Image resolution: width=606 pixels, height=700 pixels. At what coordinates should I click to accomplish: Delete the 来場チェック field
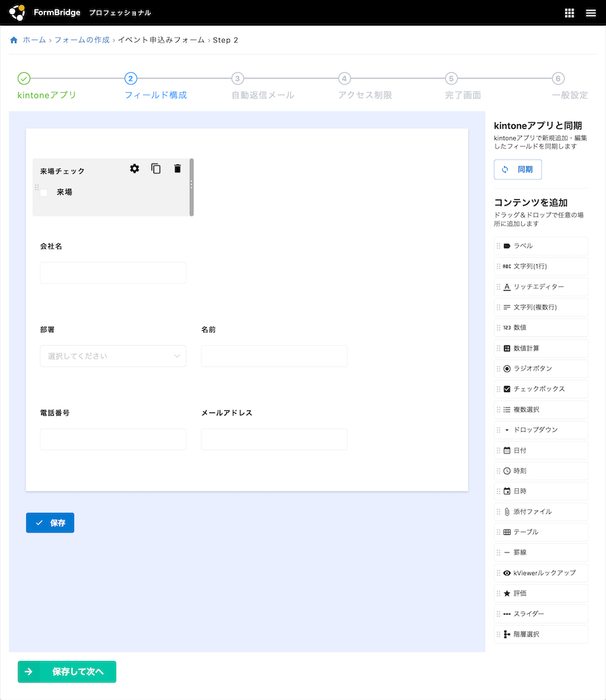pyautogui.click(x=178, y=168)
